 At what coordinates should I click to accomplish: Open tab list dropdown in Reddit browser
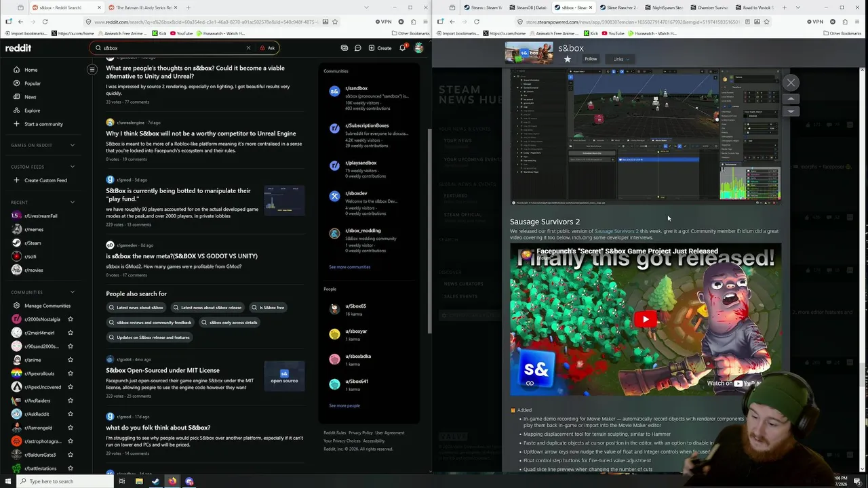coord(367,7)
